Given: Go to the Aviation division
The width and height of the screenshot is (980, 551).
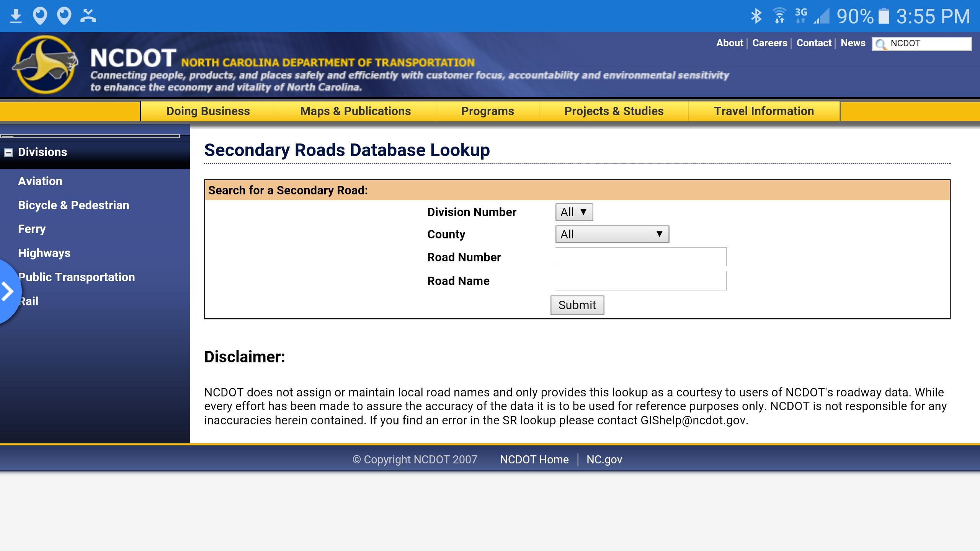Looking at the screenshot, I should 40,181.
